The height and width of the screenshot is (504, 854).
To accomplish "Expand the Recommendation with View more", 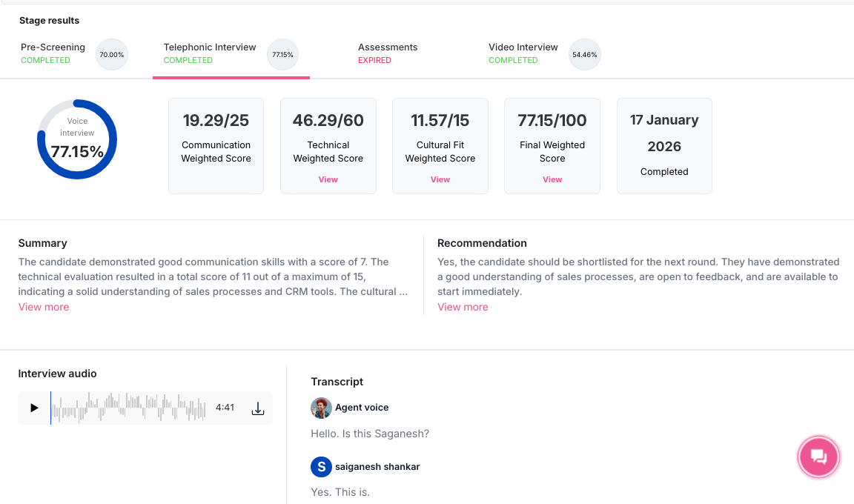I will (463, 307).
